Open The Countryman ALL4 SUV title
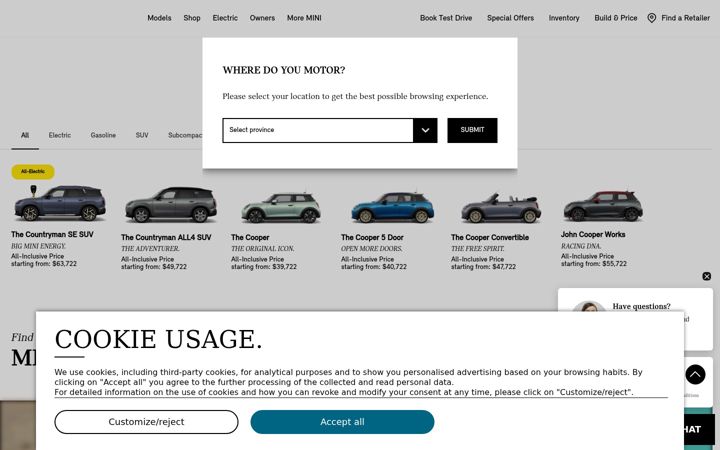Screen dimensions: 720x450 click(166, 237)
